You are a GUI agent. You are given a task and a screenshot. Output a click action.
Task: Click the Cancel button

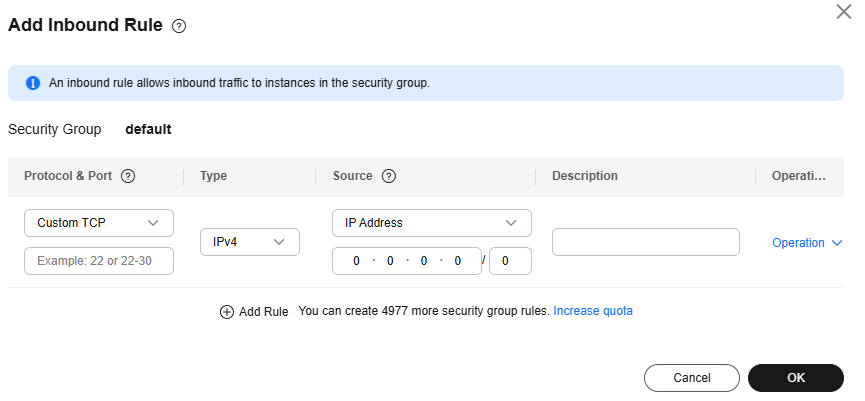(x=692, y=378)
